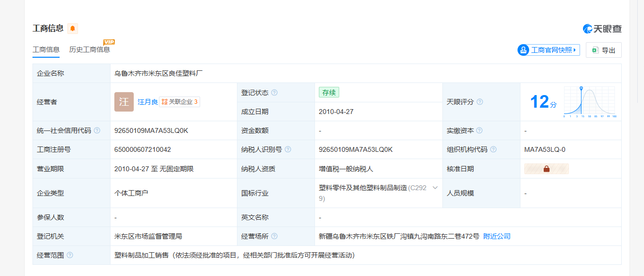The image size is (644, 276).
Task: Click the establishment date value next to 成立日期
Action: point(336,112)
